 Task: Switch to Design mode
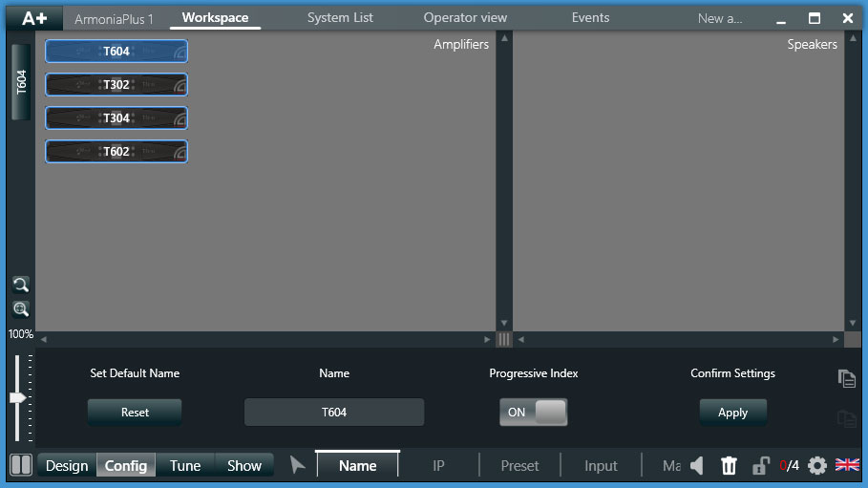click(67, 465)
